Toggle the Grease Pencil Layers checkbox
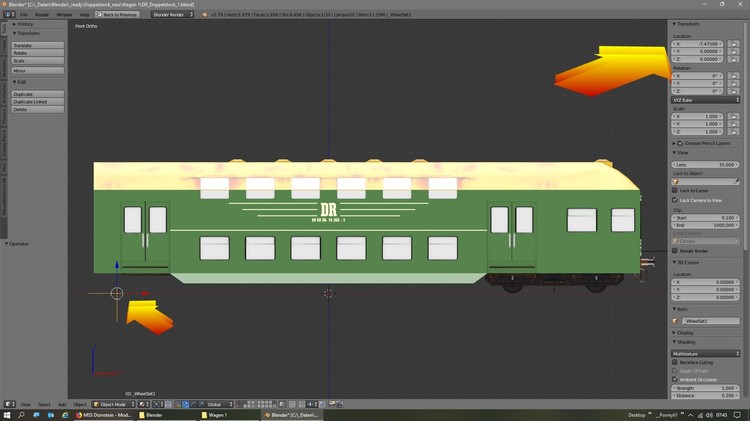 tap(680, 144)
